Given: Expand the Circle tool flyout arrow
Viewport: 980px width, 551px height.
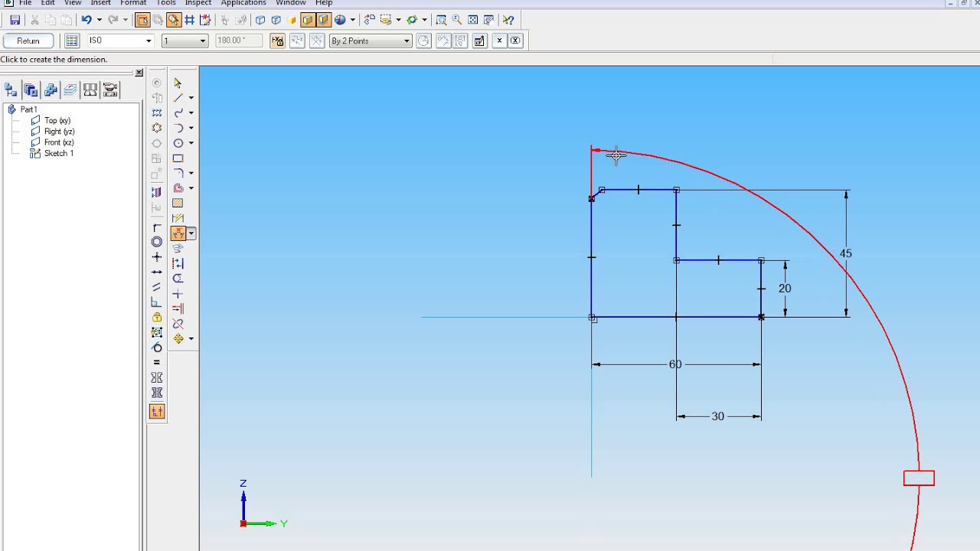Looking at the screenshot, I should pos(191,143).
